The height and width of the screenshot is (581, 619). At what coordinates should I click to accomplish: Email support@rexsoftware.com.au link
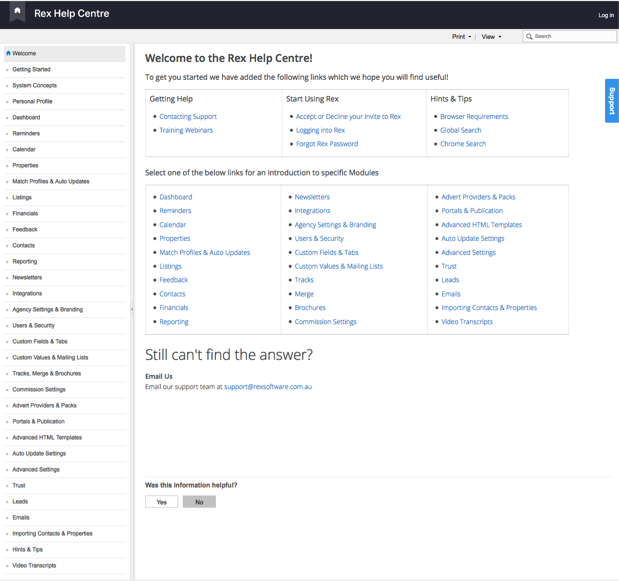click(268, 387)
